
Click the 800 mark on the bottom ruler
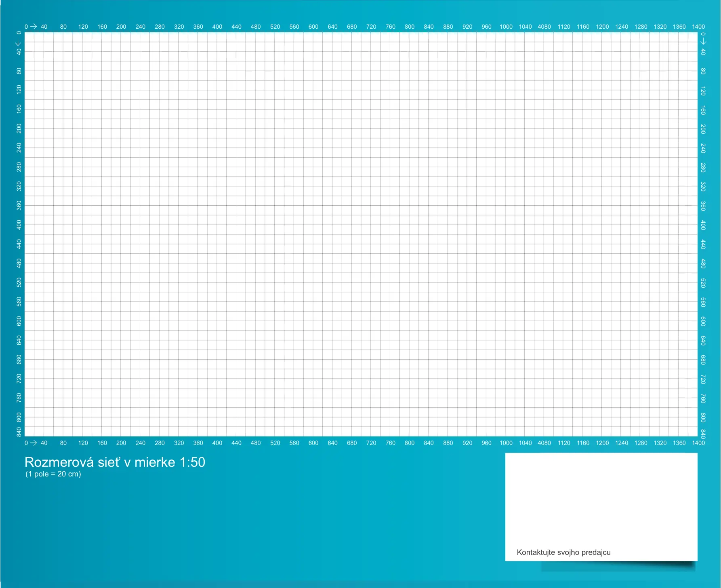pos(410,443)
